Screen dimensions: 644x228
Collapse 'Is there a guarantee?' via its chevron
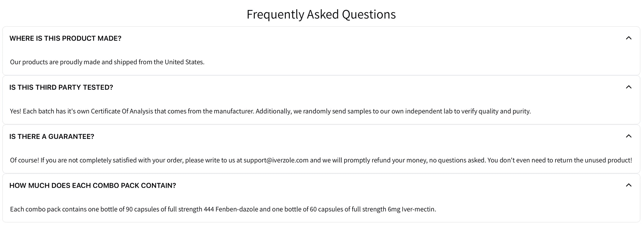(x=628, y=136)
